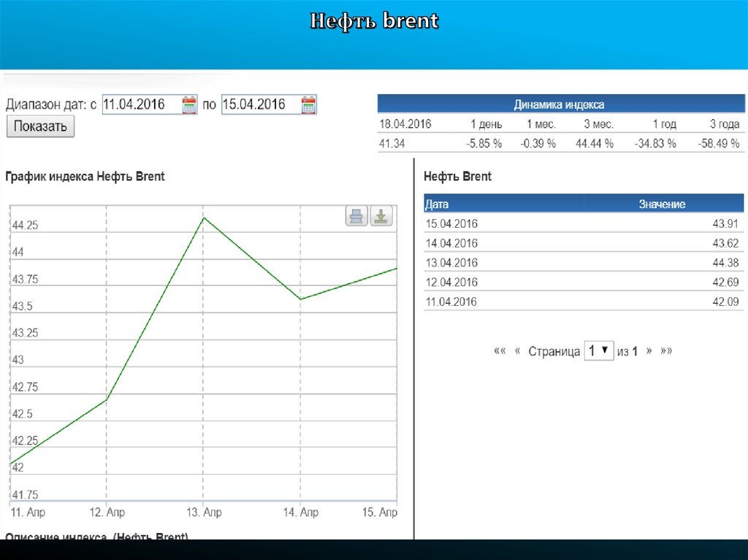Click the chart point at 14. Апр
Viewport: 748px width, 560px height.
[301, 299]
